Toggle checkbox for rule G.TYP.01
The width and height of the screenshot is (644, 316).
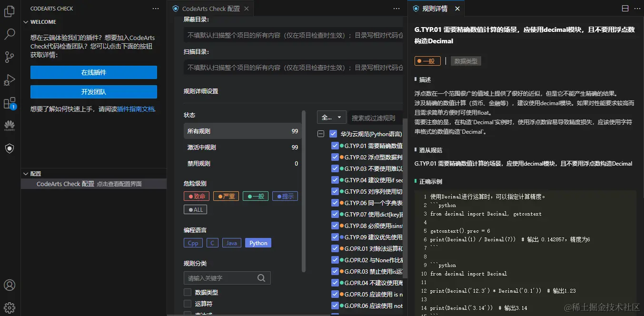(x=335, y=146)
